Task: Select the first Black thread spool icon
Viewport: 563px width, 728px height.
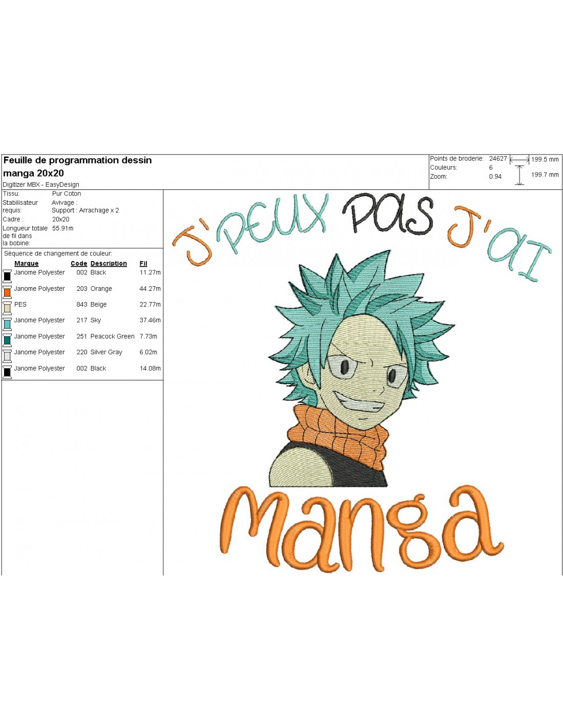Action: click(7, 276)
